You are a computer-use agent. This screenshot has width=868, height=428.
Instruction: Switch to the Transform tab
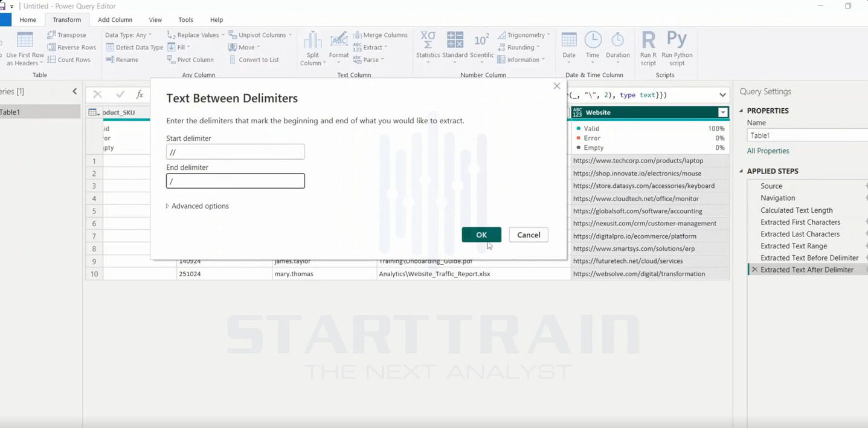(x=66, y=20)
